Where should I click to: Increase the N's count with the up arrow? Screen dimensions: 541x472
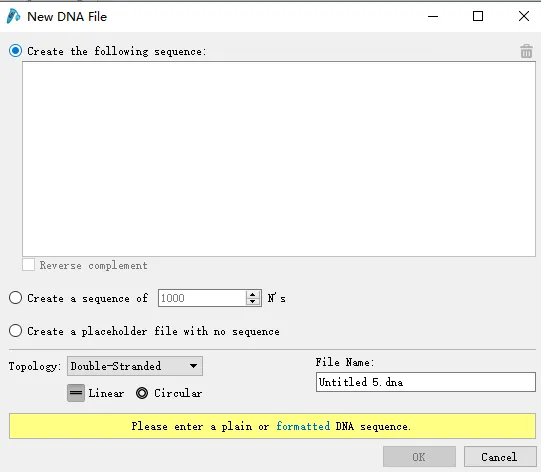point(253,294)
